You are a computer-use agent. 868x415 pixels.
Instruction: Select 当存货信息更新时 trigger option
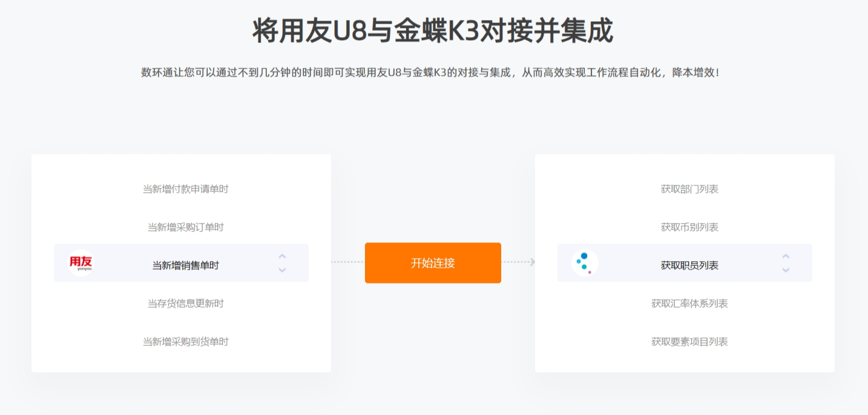point(186,304)
